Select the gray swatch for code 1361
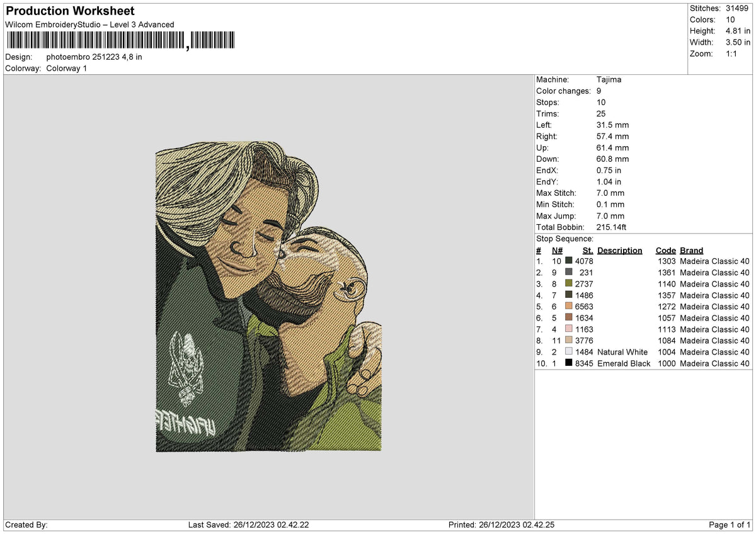Screen dimensions: 756x534 569,272
